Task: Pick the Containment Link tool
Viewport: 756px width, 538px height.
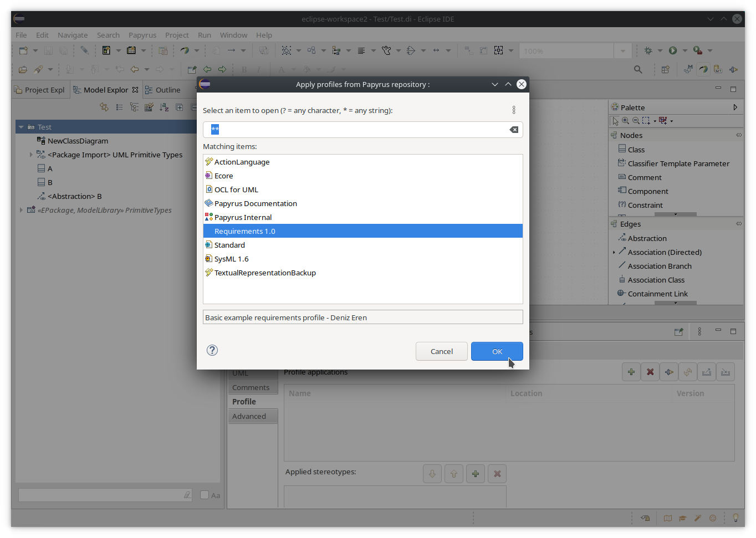Action: pyautogui.click(x=652, y=294)
